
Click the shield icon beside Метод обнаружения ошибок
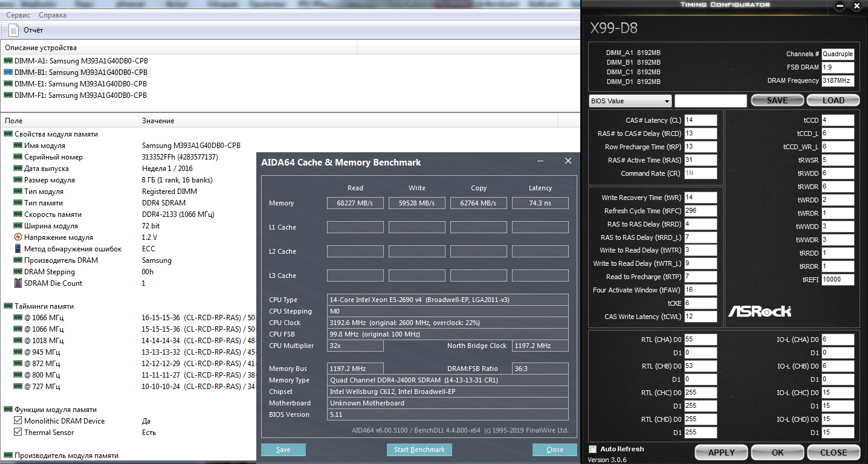pyautogui.click(x=18, y=249)
